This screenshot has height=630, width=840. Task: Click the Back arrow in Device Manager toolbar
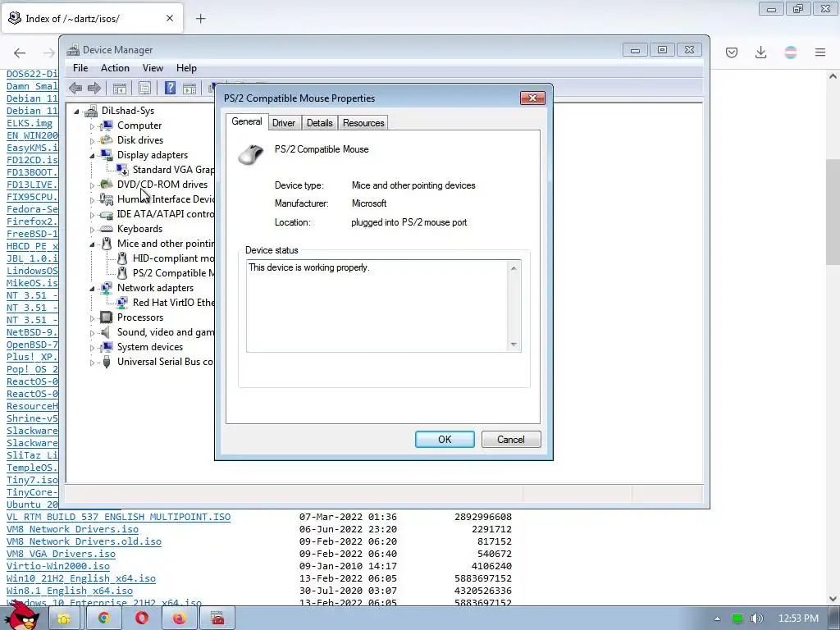tap(75, 88)
